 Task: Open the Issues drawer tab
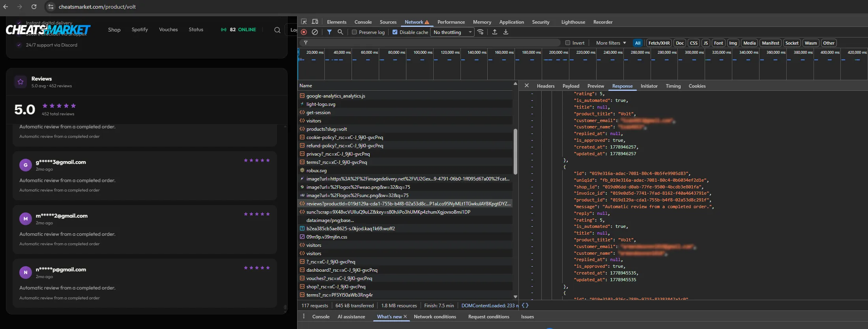pyautogui.click(x=527, y=316)
